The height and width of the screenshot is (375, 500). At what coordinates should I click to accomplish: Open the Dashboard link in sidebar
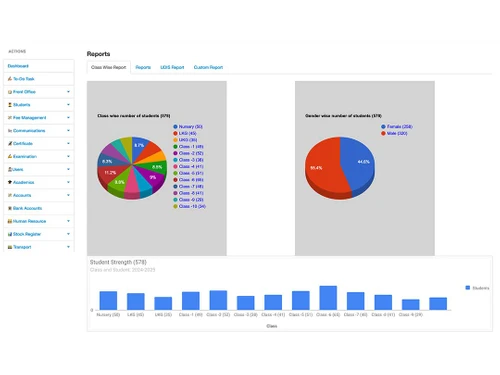[x=18, y=66]
